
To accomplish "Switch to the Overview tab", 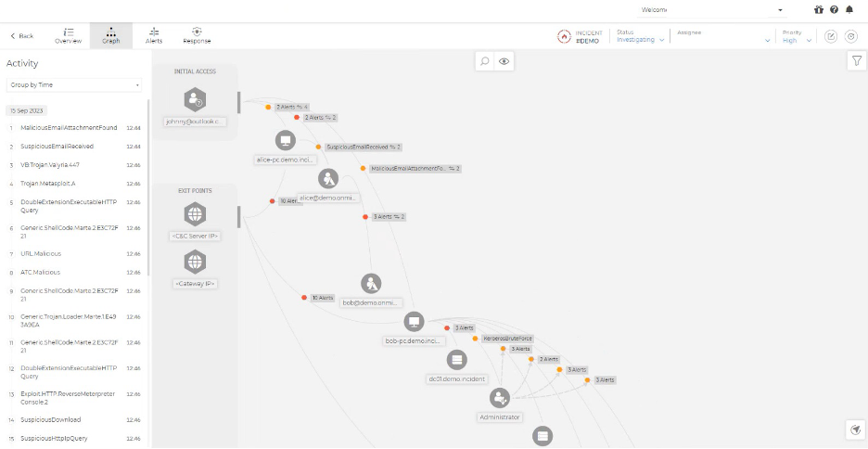I will (x=69, y=35).
